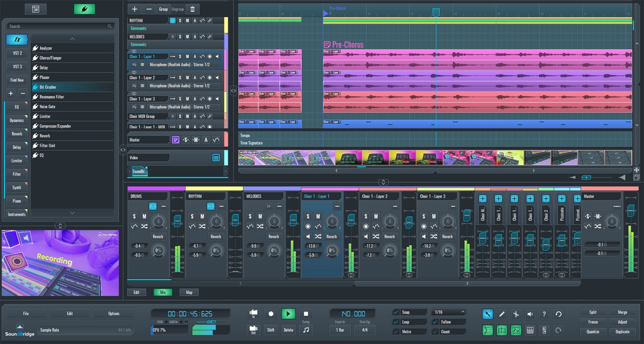Uncheck the Loop option

click(396, 322)
